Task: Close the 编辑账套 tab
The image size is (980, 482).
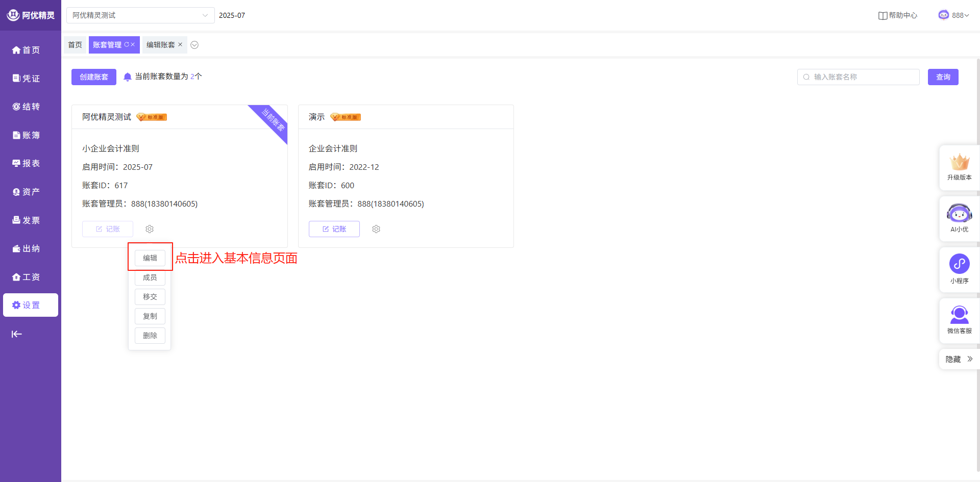Action: [x=180, y=45]
